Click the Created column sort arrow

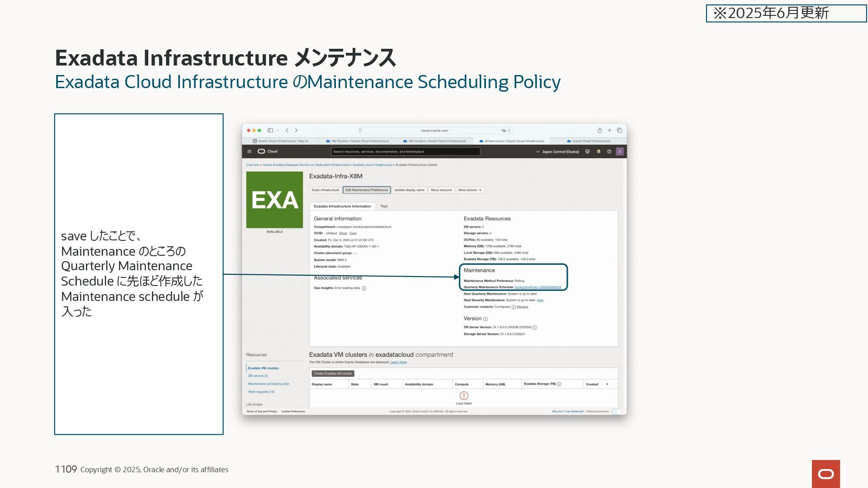point(607,385)
